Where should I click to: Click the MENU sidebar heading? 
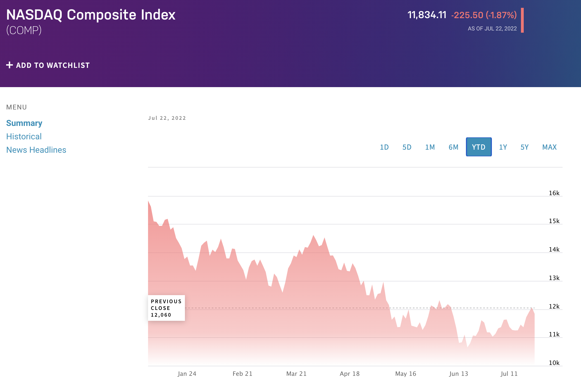[x=16, y=107]
